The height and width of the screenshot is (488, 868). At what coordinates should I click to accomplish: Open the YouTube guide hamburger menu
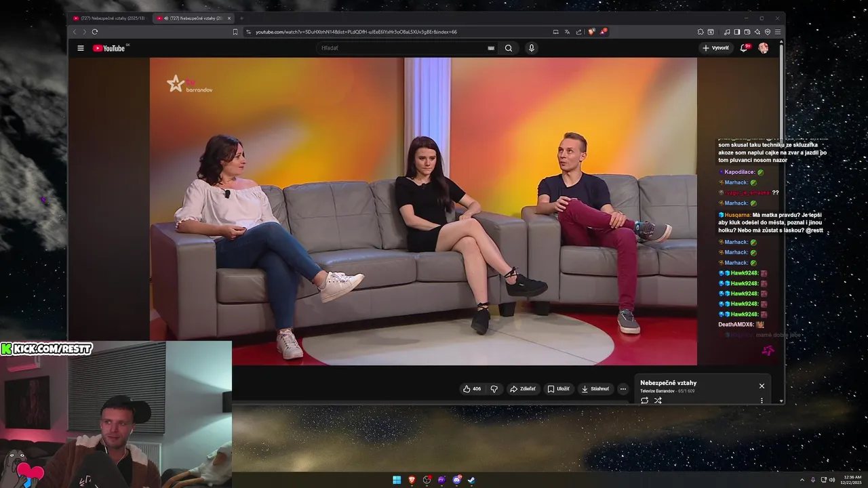point(81,48)
